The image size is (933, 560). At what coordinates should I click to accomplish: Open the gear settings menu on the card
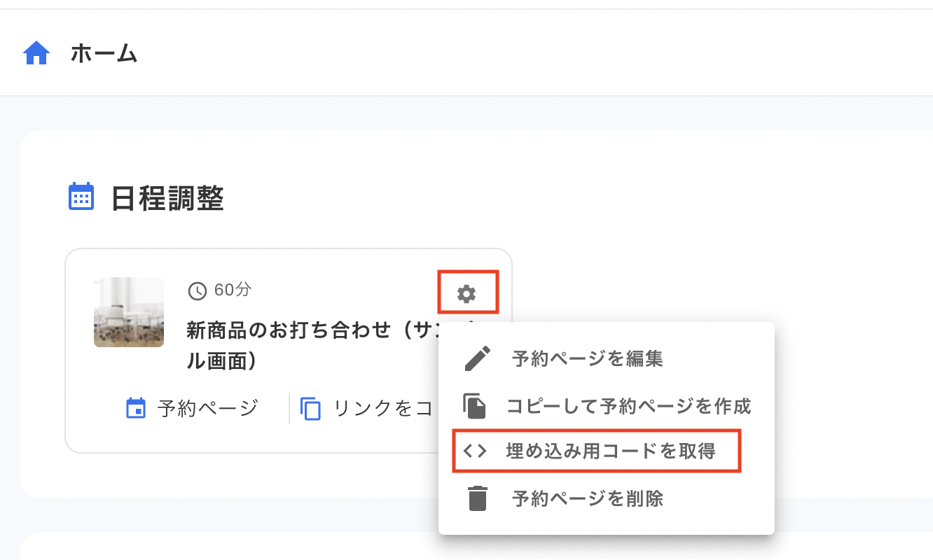(466, 293)
